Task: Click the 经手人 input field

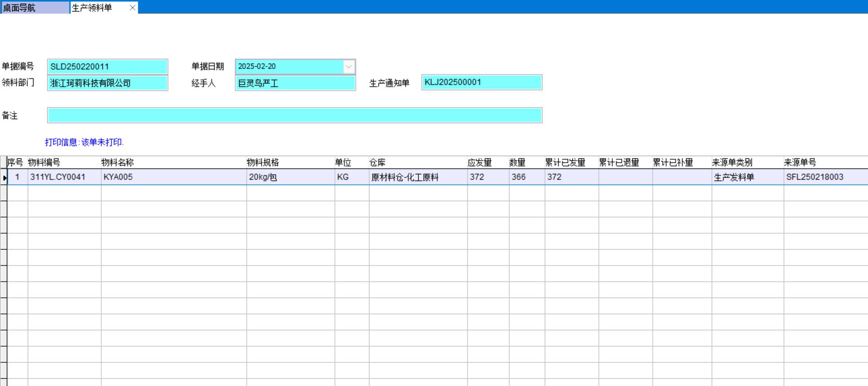Action: (295, 83)
